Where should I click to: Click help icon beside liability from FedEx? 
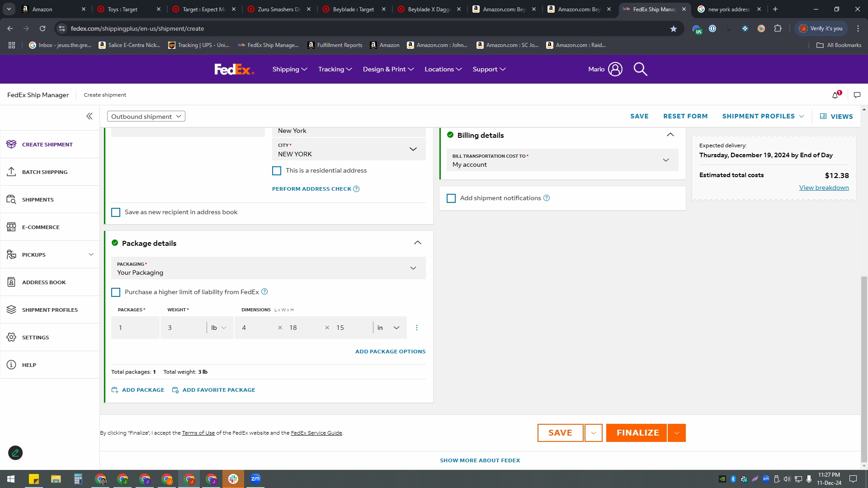tap(264, 292)
